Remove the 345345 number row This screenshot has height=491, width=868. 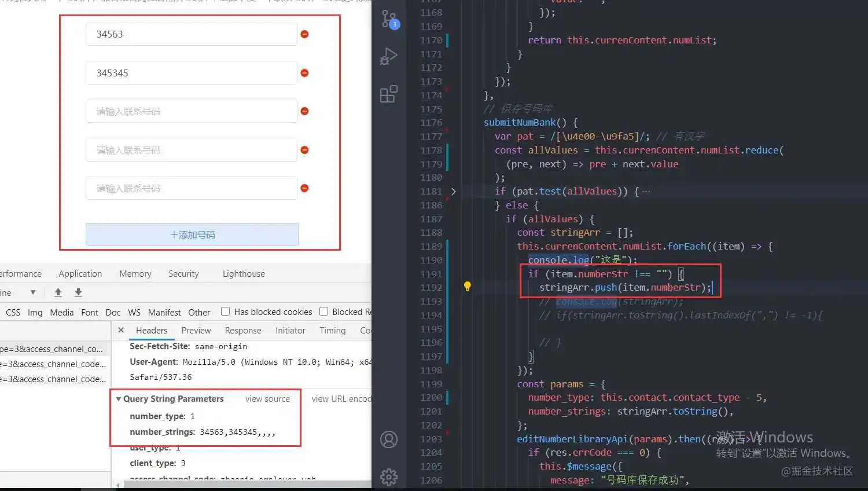[x=304, y=73]
